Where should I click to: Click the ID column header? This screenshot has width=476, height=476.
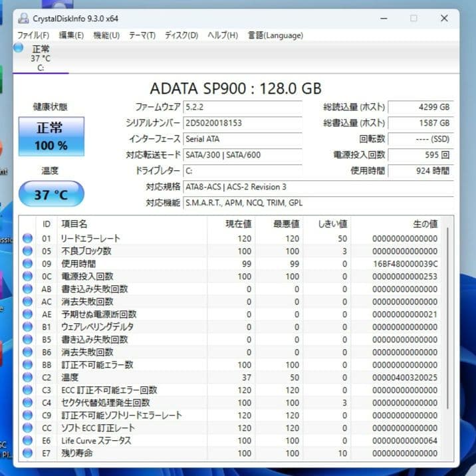pos(47,224)
